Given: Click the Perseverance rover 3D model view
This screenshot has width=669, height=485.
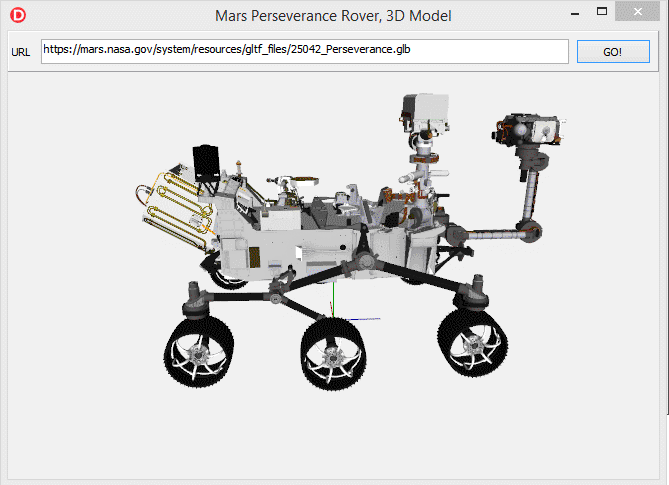Looking at the screenshot, I should click(x=333, y=276).
